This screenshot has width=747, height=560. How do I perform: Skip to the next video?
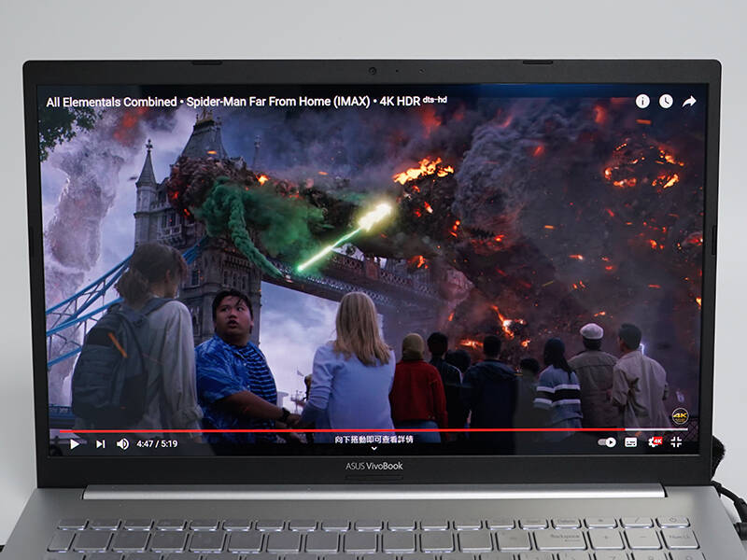(100, 444)
